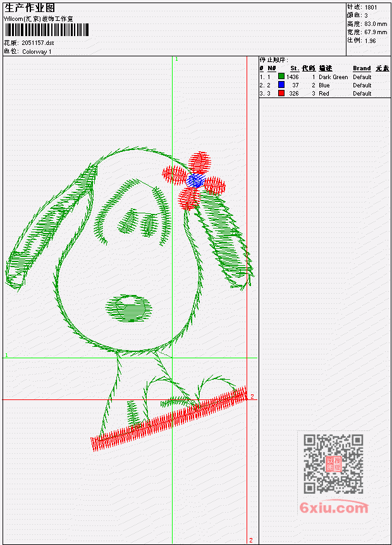The height and width of the screenshot is (545, 392).
Task: Click 'Default' brand in Red row
Action: point(362,94)
